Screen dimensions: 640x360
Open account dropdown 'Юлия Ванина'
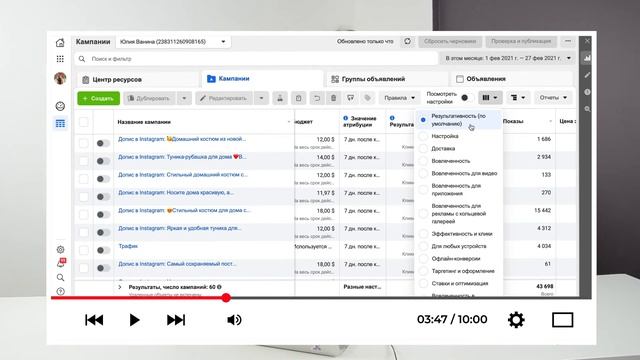[x=173, y=42]
